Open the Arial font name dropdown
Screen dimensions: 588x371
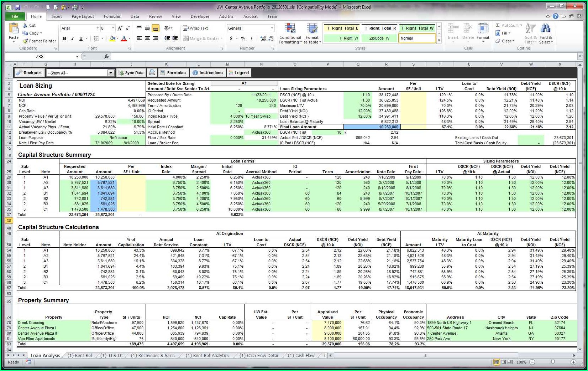(98, 28)
